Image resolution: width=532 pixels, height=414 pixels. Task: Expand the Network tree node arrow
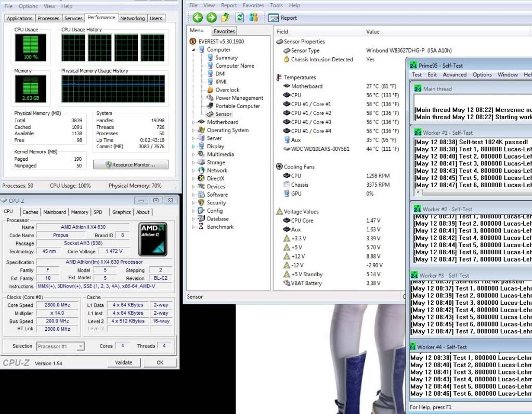[x=193, y=171]
